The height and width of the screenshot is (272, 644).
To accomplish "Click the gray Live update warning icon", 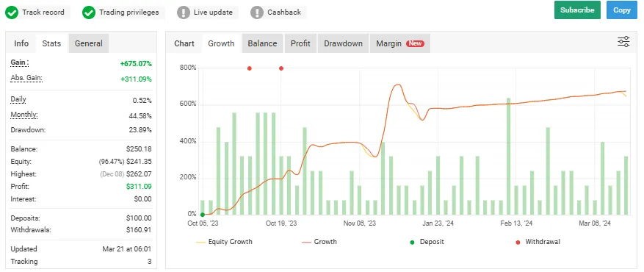I will click(x=183, y=12).
